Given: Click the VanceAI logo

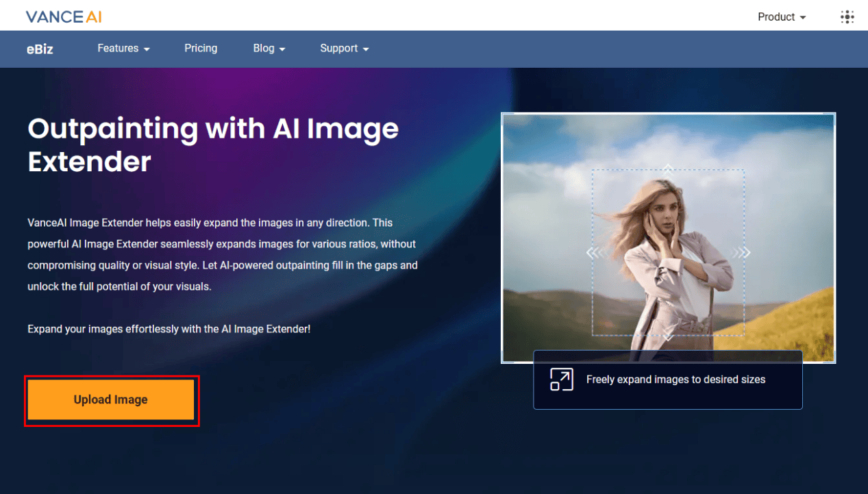Looking at the screenshot, I should point(64,16).
